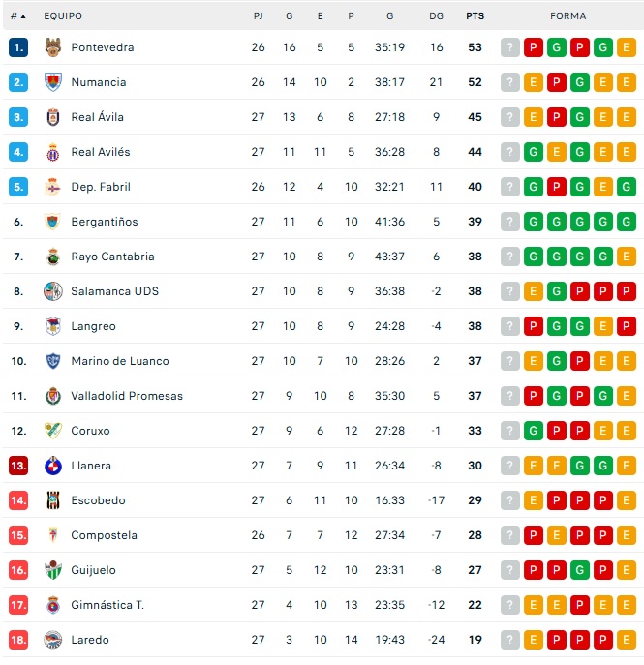Click the Rayo Cantabria team badge
The image size is (644, 665).
pyautogui.click(x=53, y=257)
